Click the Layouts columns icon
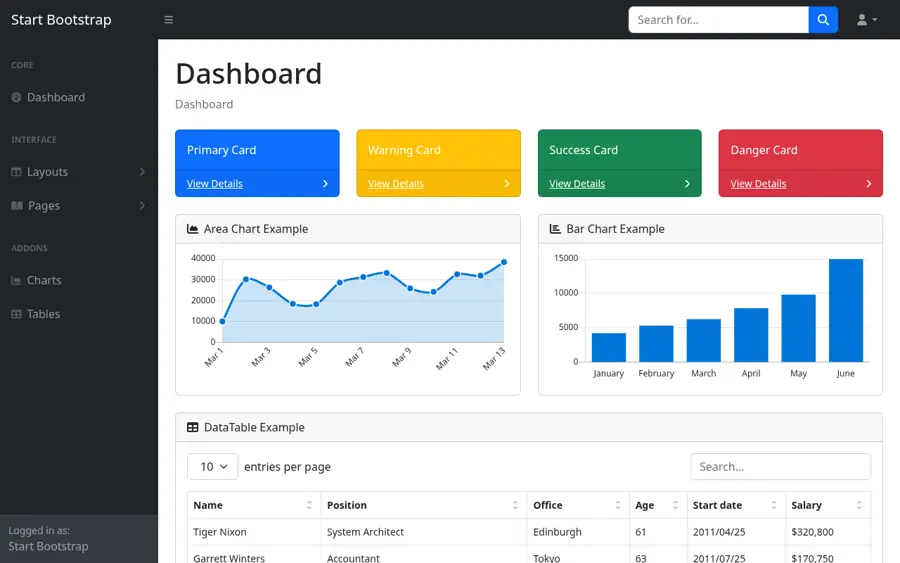The image size is (900, 563). click(x=16, y=172)
